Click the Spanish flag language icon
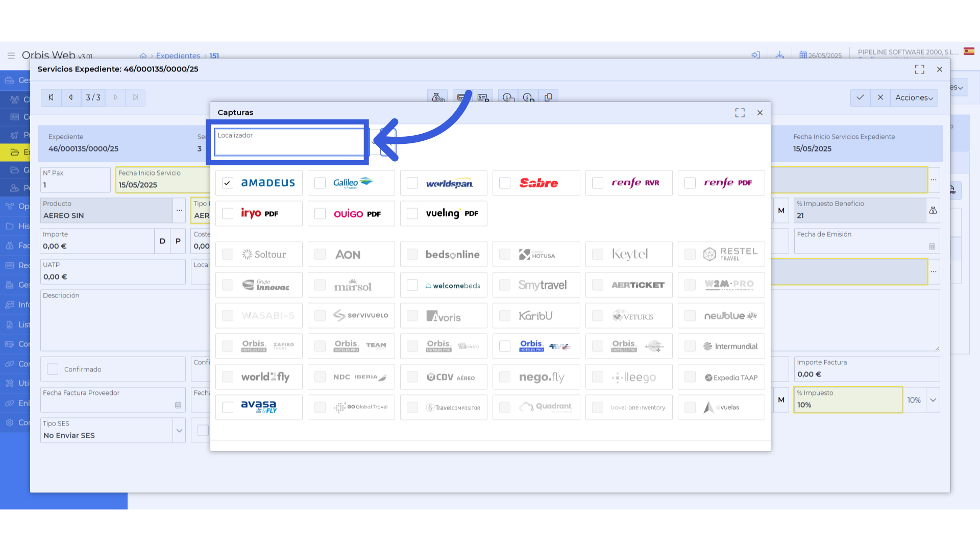The height and width of the screenshot is (551, 980). (x=969, y=51)
